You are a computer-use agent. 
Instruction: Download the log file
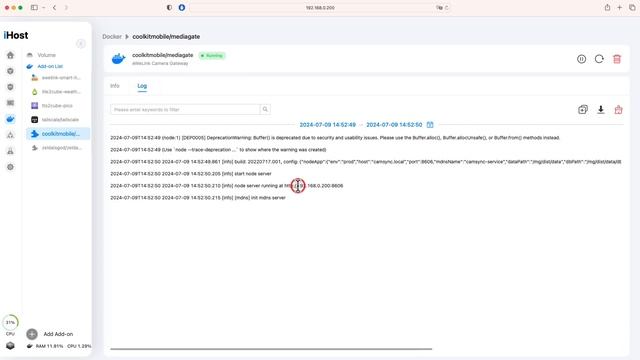[600, 109]
